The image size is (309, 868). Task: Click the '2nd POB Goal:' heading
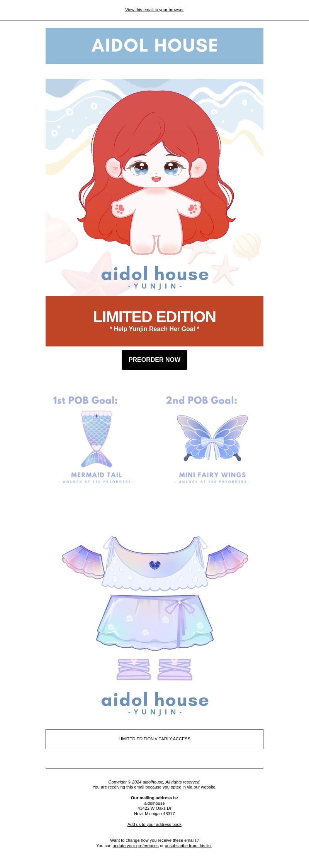[202, 400]
